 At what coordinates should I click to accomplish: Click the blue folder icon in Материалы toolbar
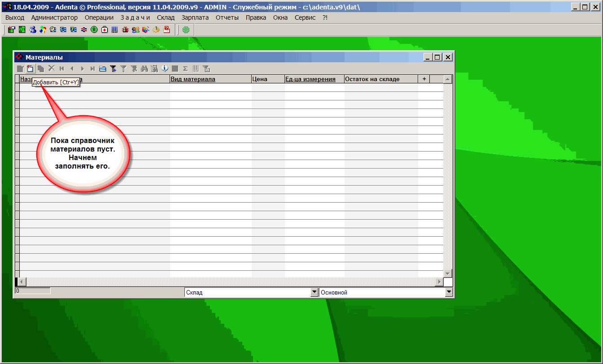103,69
